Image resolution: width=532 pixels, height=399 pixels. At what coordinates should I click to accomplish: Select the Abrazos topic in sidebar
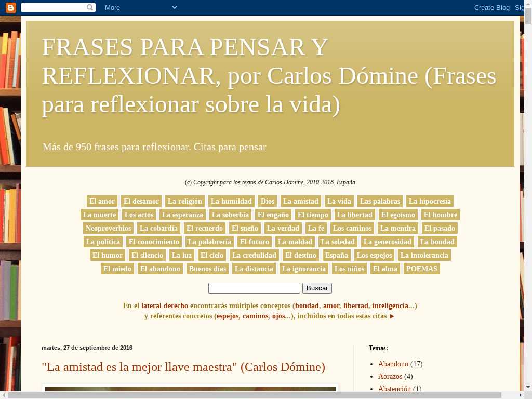390,376
